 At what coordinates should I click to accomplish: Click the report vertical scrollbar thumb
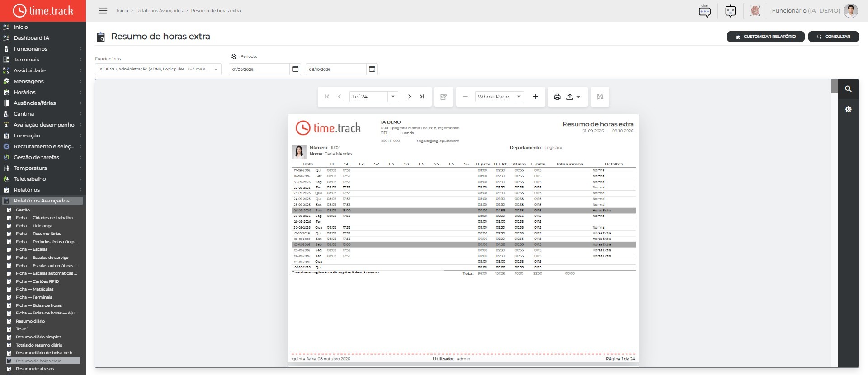click(835, 86)
